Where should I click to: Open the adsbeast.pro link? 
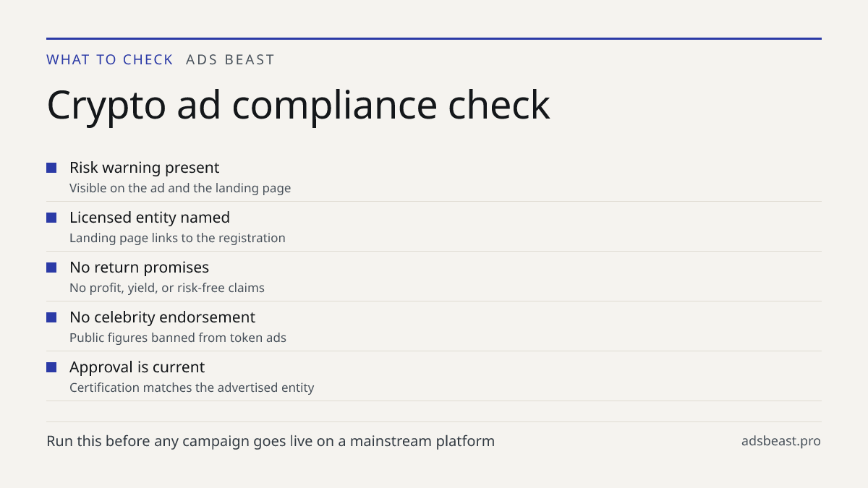[781, 441]
